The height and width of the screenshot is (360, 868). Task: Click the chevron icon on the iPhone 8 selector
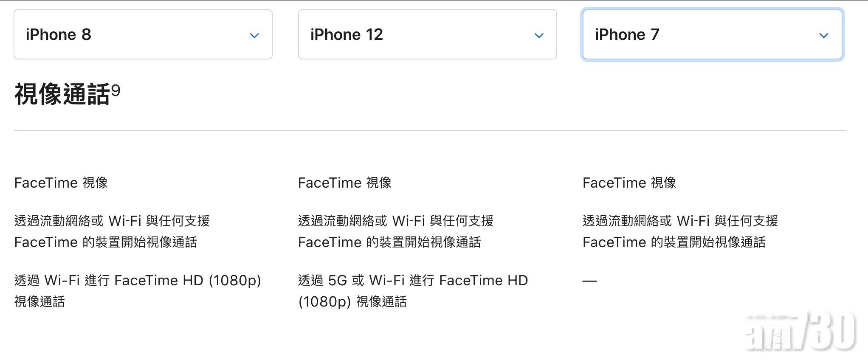click(254, 35)
